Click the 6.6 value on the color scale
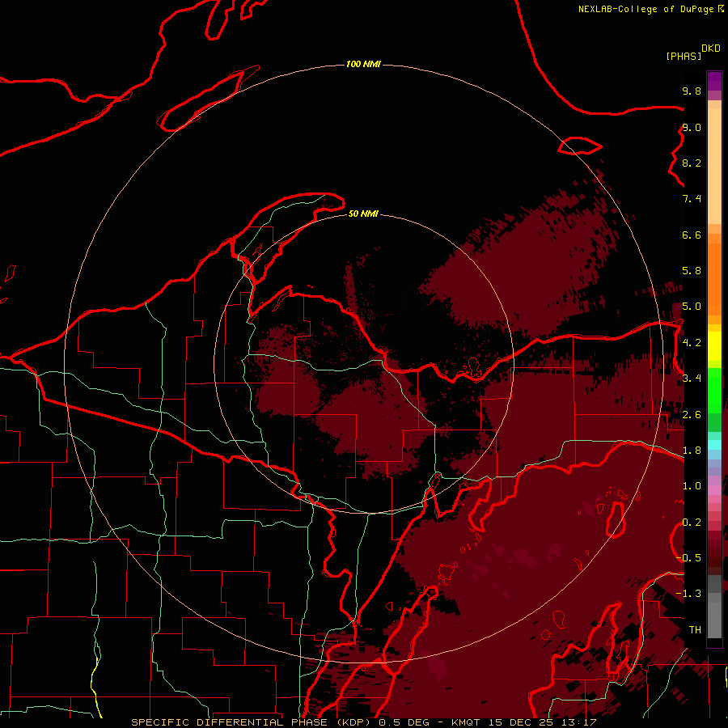Viewport: 728px width, 728px height. (692, 235)
